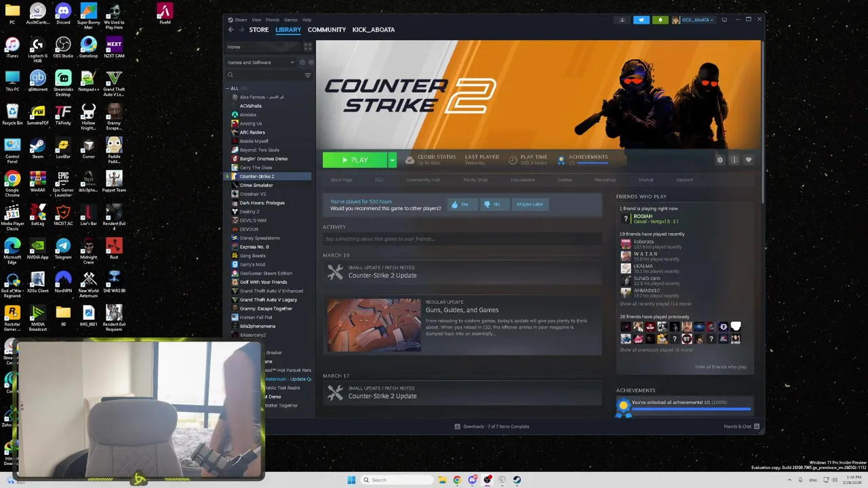Show recent activity clock filter in library

tap(302, 62)
